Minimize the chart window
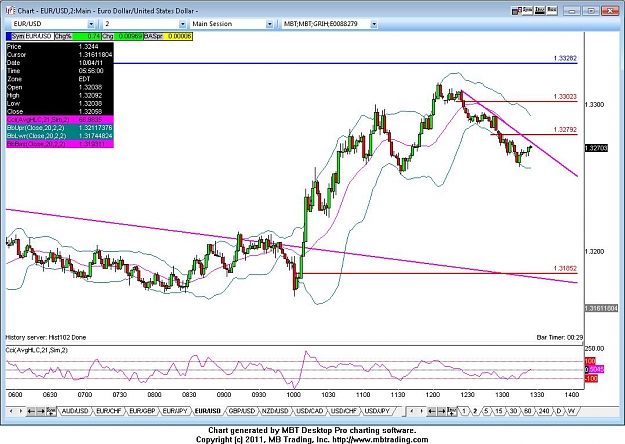The image size is (625, 444). point(572,11)
